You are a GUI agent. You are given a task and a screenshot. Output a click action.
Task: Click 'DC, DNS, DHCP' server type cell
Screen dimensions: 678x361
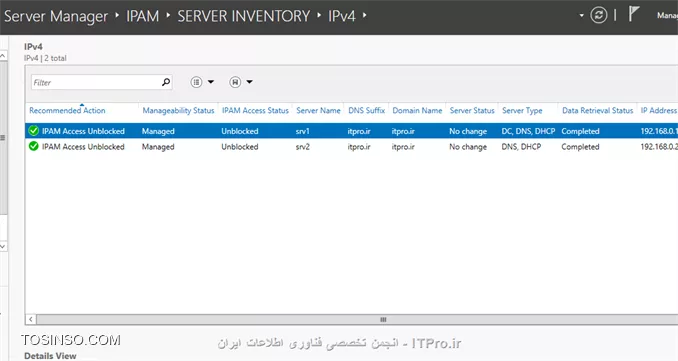click(x=528, y=131)
